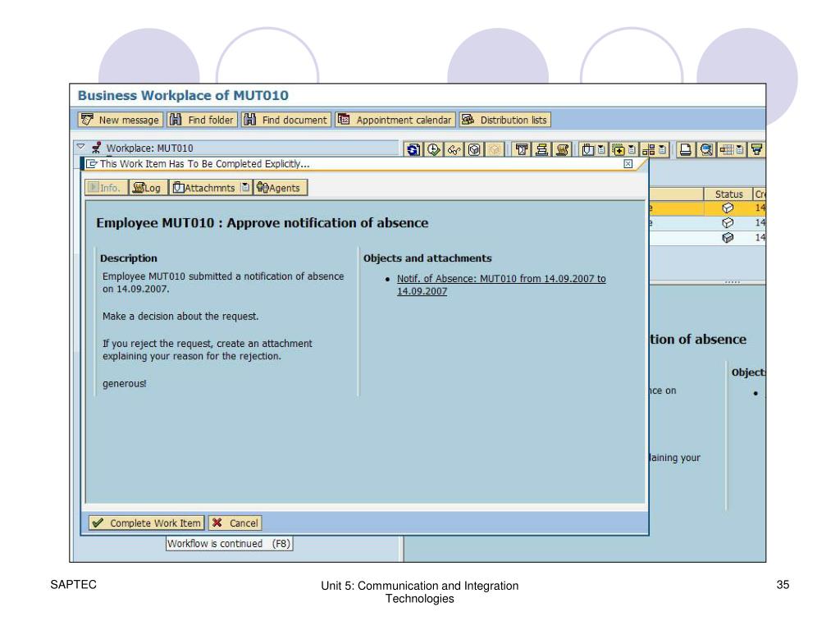Click Complete Work Item button

coord(146,523)
